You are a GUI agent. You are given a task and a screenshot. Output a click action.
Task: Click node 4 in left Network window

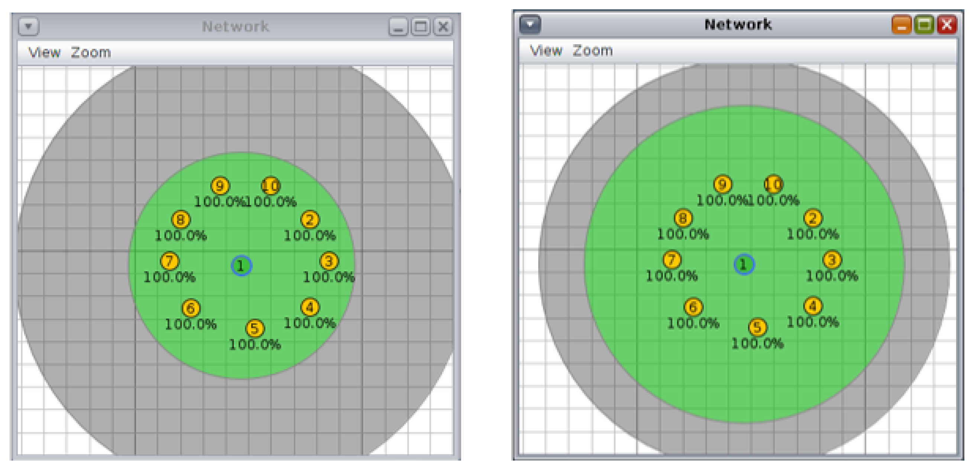pos(310,307)
